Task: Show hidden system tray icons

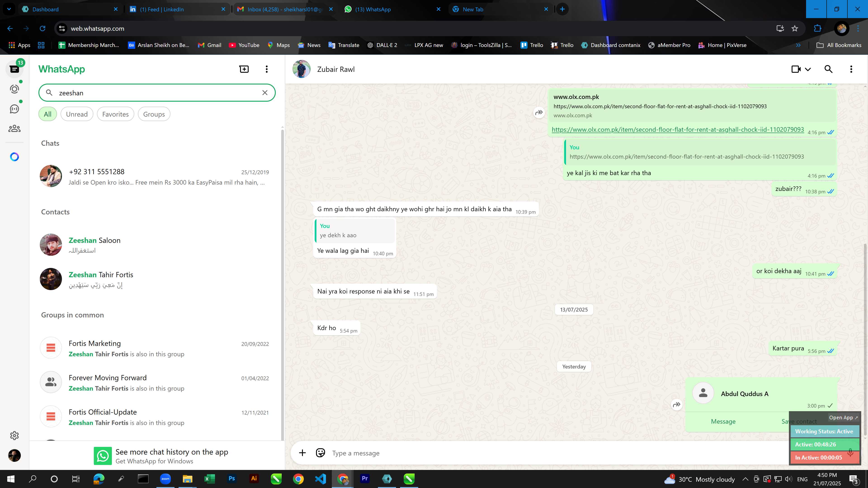Action: tap(745, 479)
